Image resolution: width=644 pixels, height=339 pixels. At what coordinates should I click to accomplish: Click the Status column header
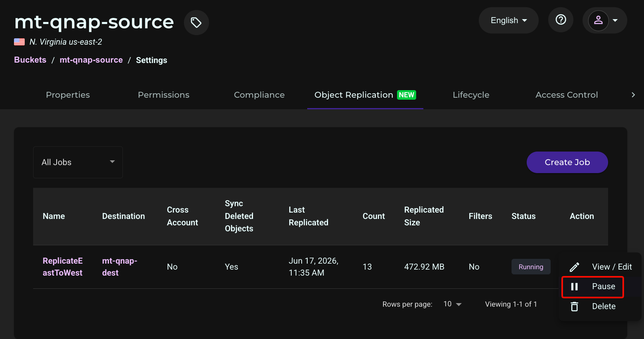(523, 216)
